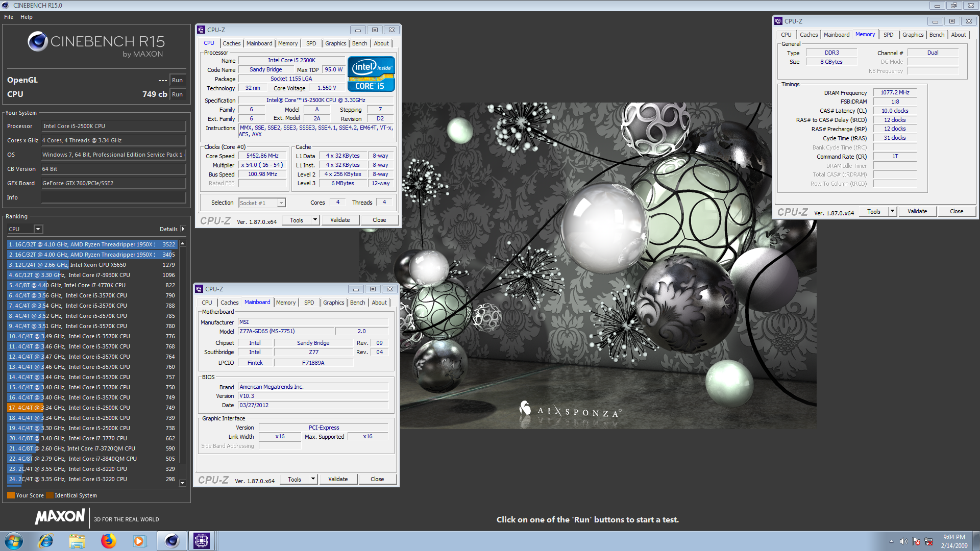Run the CPU benchmark
This screenshot has height=551, width=980.
177,94
